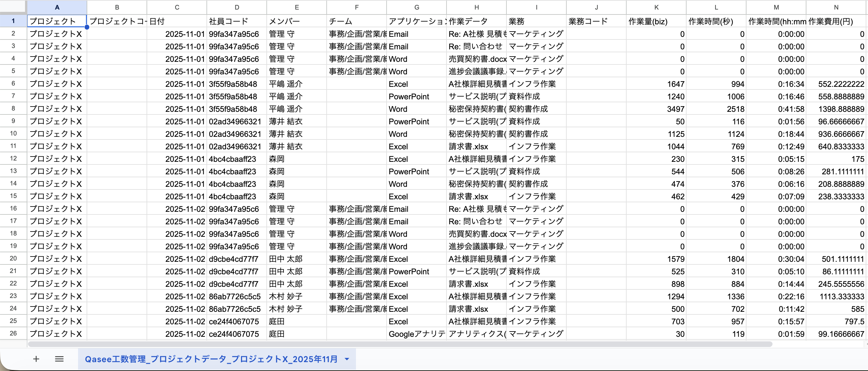This screenshot has width=868, height=371.
Task: Select column K header
Action: pos(656,7)
